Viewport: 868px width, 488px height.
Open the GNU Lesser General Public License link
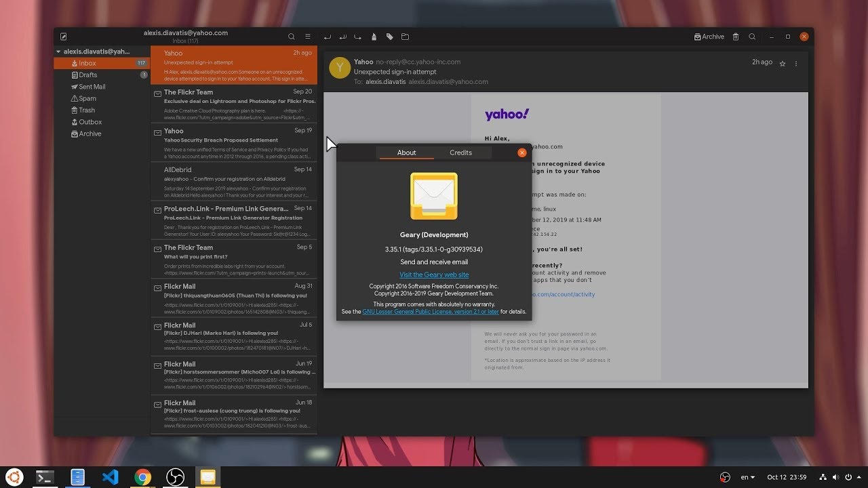click(x=431, y=312)
